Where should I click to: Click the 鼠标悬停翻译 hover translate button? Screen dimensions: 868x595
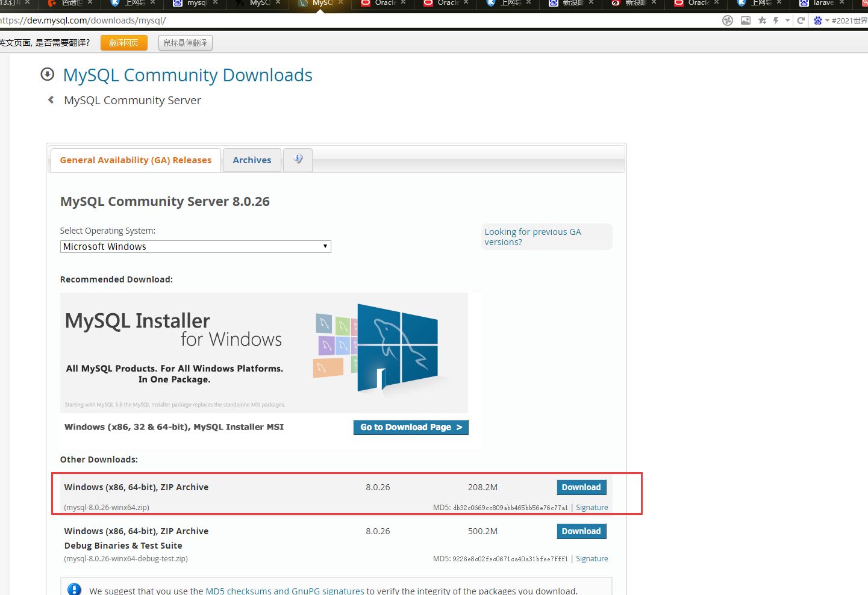(186, 43)
